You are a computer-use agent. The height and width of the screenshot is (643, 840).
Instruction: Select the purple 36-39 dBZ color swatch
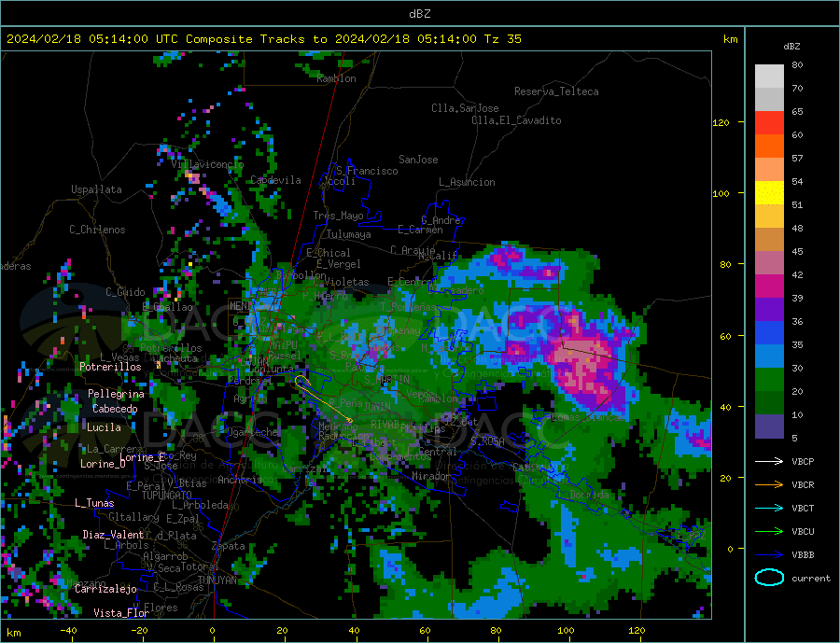pos(769,310)
